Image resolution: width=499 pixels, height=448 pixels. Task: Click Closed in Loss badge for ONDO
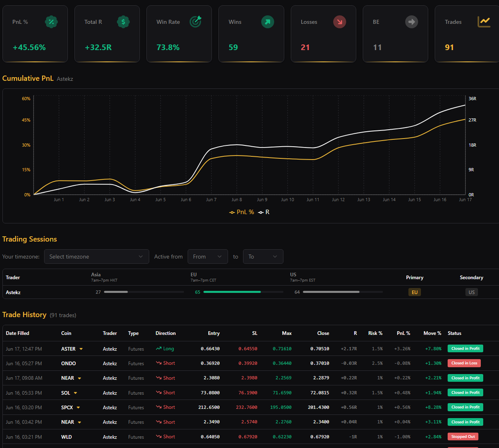pos(464,363)
